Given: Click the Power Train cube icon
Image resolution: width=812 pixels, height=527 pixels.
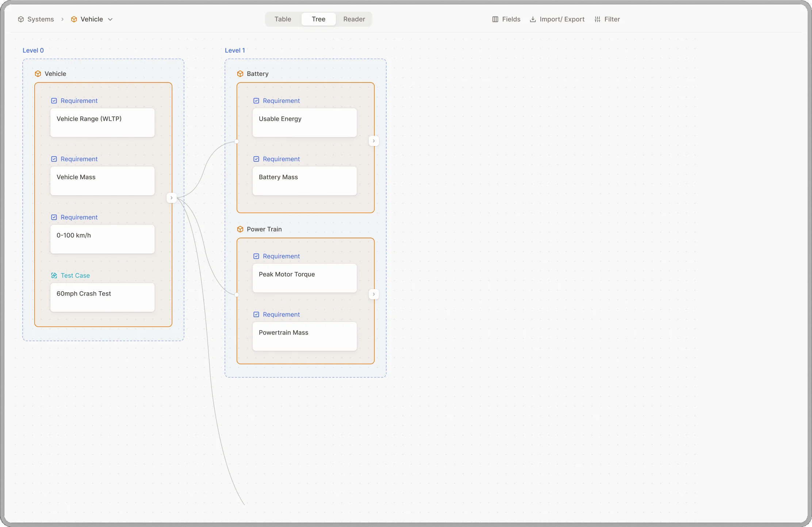Looking at the screenshot, I should coord(240,229).
